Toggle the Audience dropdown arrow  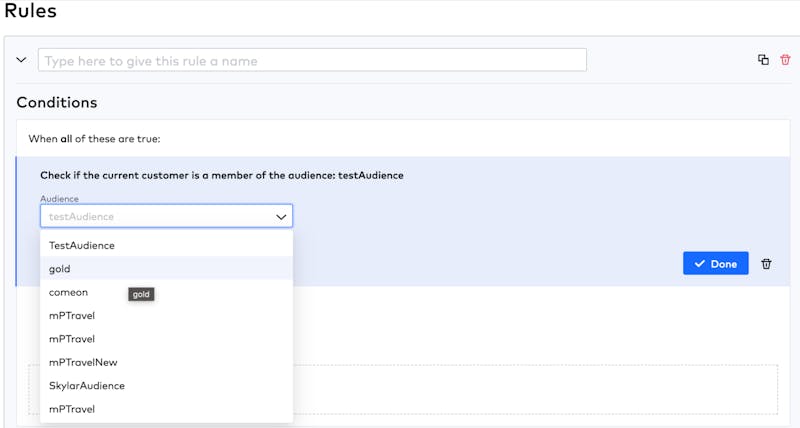coord(281,217)
